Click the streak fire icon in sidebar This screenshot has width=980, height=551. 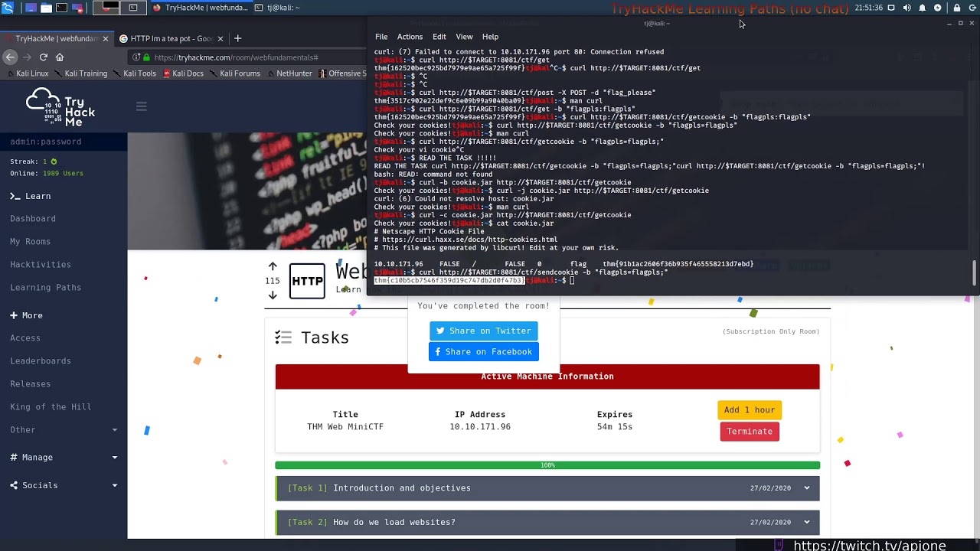point(54,161)
